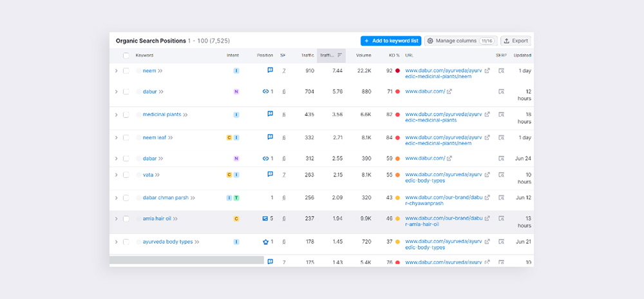Open SERP snapshot for ayurveda body types row

point(501,242)
